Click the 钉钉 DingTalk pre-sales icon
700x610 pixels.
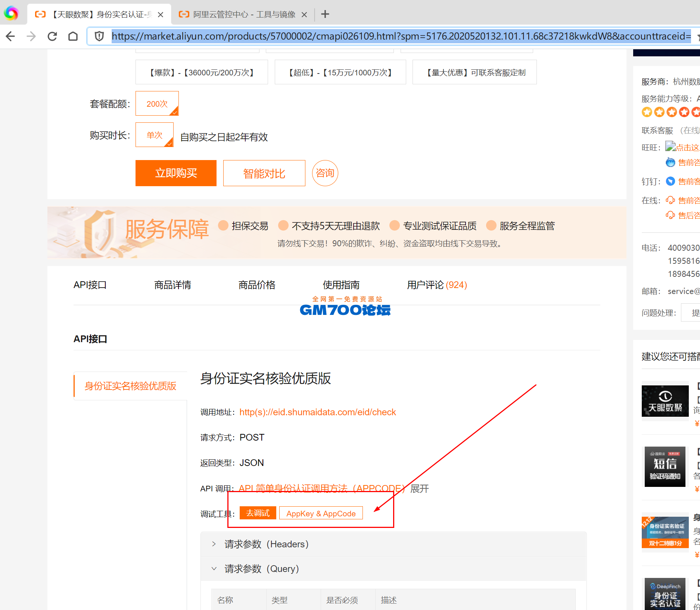click(x=671, y=181)
